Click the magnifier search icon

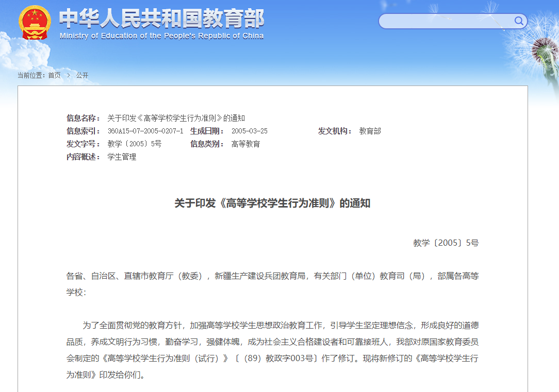[x=519, y=21]
